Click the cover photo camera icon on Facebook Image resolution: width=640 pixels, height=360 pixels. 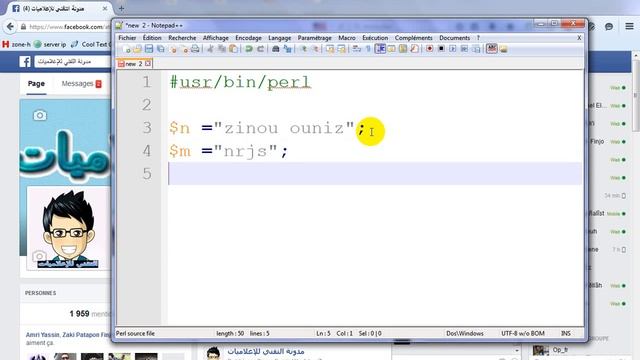pyautogui.click(x=40, y=115)
